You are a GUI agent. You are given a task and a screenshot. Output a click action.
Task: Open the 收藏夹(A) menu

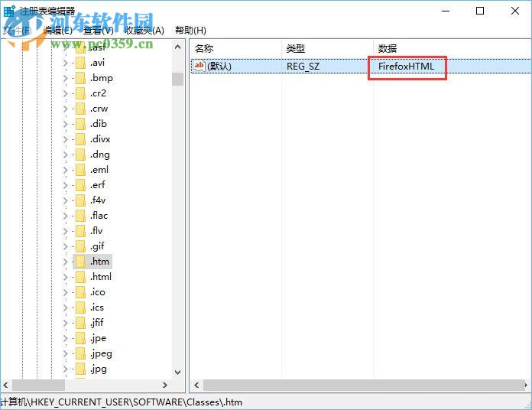[x=145, y=31]
